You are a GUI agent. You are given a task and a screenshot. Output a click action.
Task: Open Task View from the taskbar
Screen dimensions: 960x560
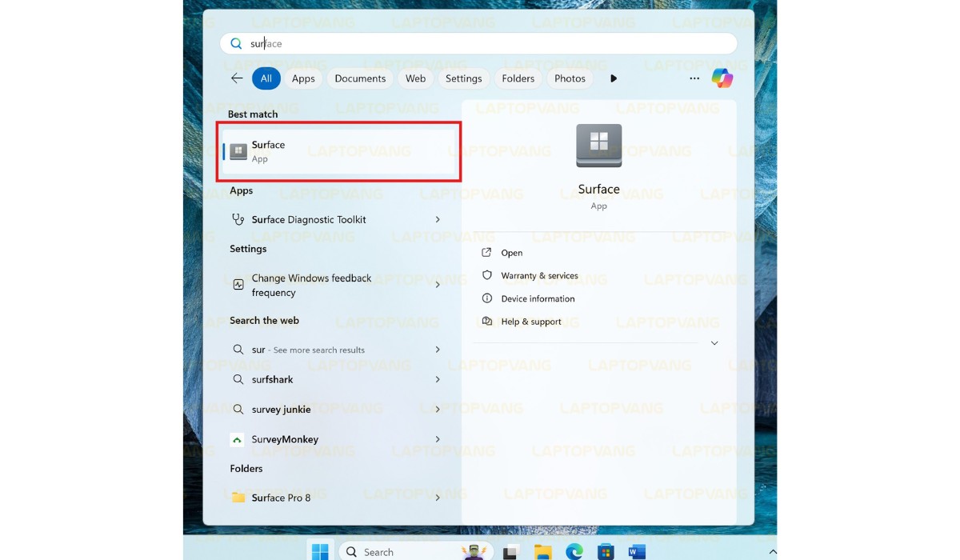[x=510, y=553]
